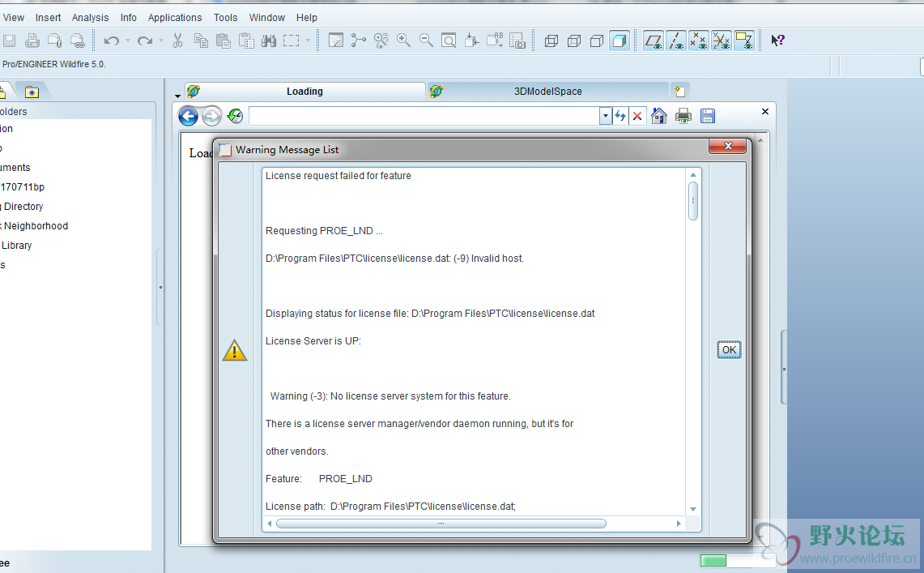Click the Paste clipboard icon

[224, 41]
